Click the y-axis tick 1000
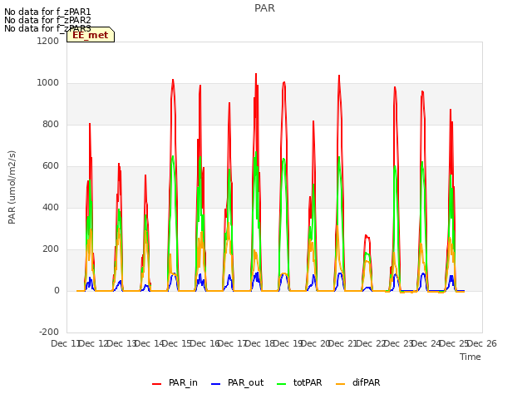 (x=48, y=83)
